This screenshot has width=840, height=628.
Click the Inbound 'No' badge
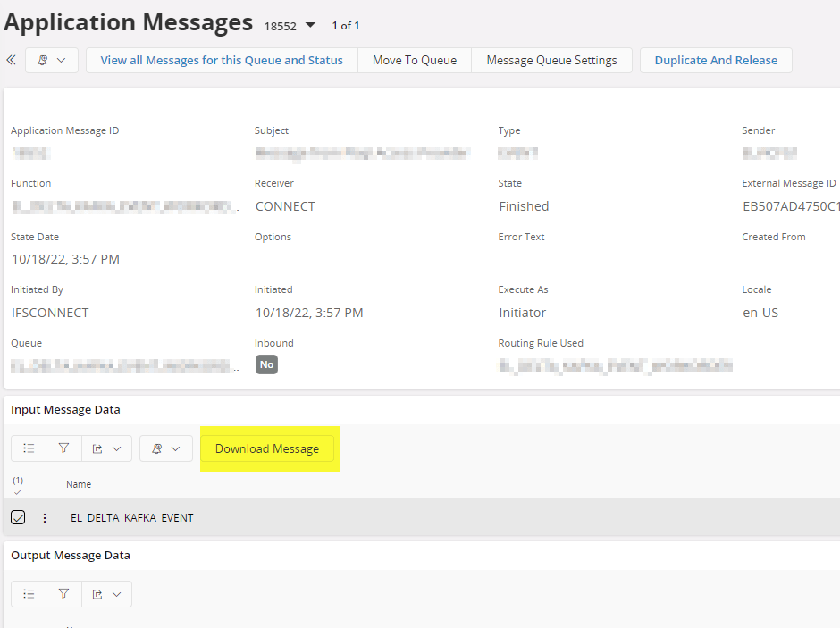[266, 364]
